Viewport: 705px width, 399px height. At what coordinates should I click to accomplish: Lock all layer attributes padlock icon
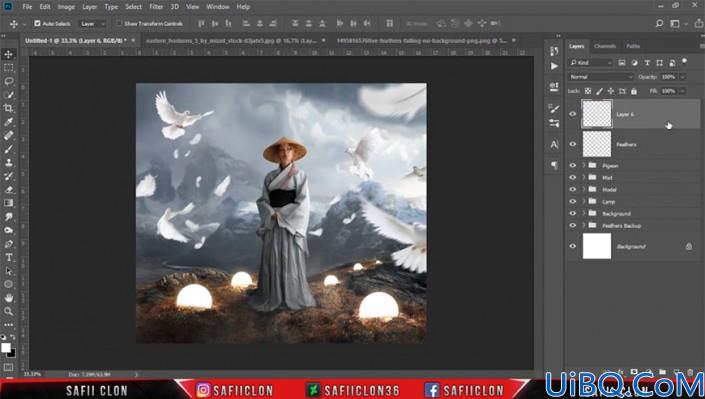tap(634, 91)
